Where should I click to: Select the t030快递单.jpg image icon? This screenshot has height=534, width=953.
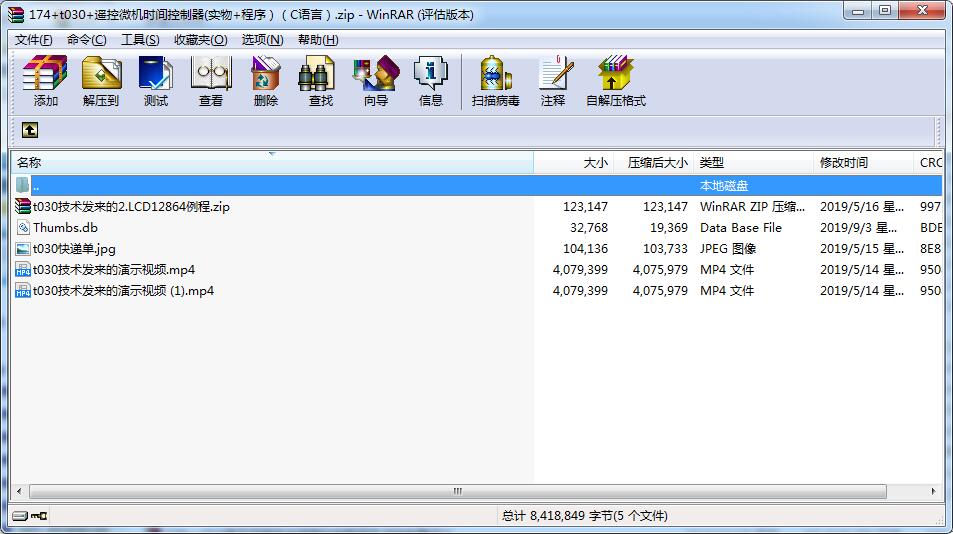pyautogui.click(x=22, y=248)
